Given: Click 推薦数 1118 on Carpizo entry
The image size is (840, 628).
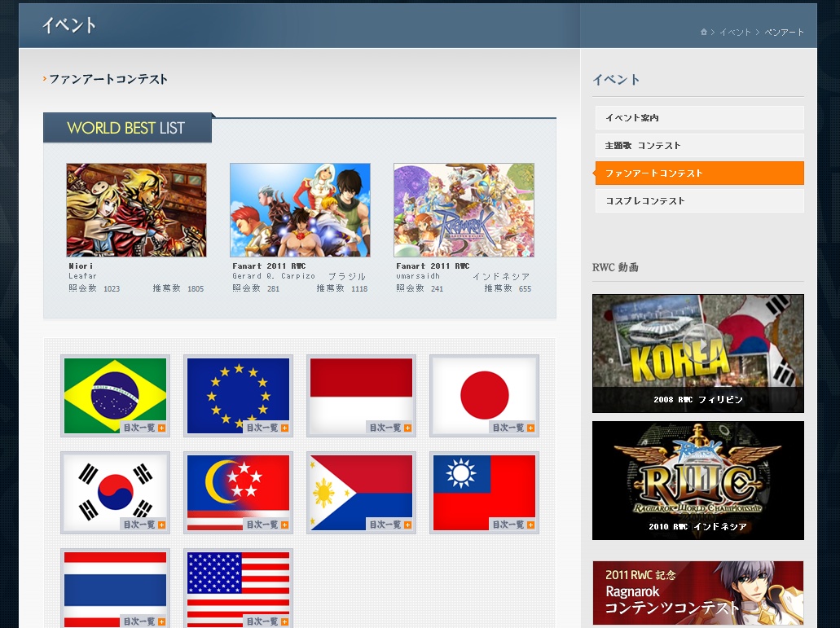Looking at the screenshot, I should point(342,288).
